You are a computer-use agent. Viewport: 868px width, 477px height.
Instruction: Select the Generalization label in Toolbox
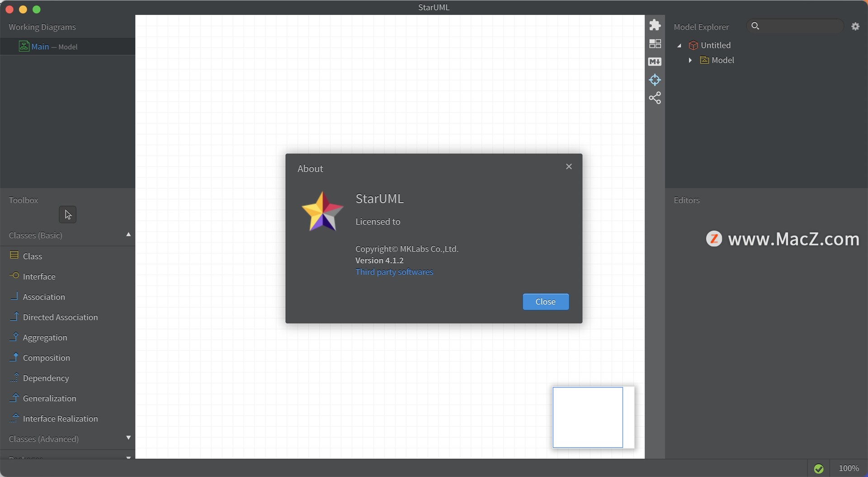pos(50,399)
